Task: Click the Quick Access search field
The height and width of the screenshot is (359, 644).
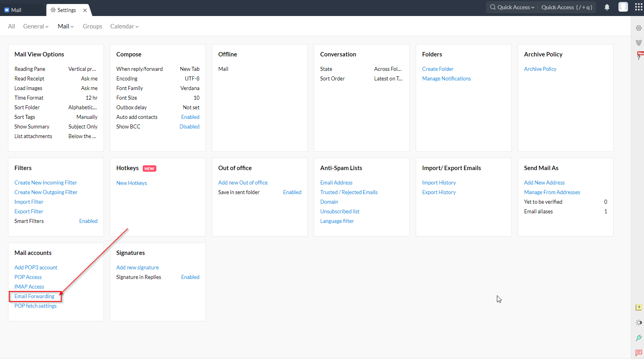Action: [x=567, y=7]
